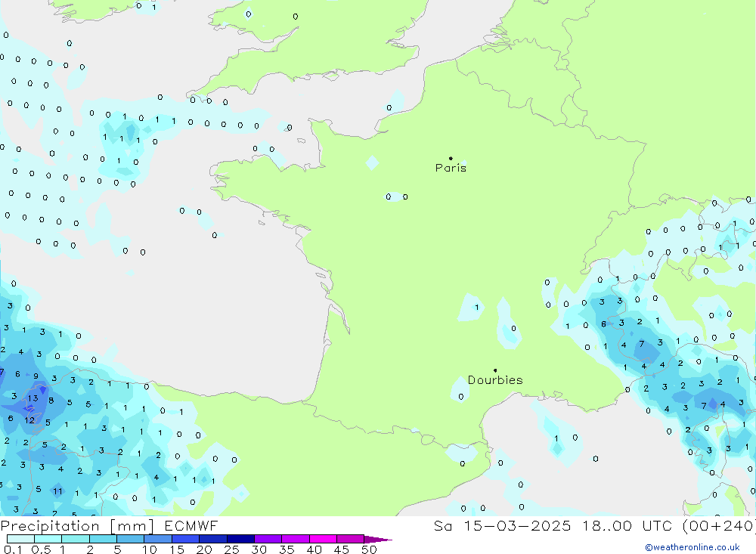756x554 pixels.
Task: Pick the 15–20 mm blue legend swatch
Action: [186, 539]
